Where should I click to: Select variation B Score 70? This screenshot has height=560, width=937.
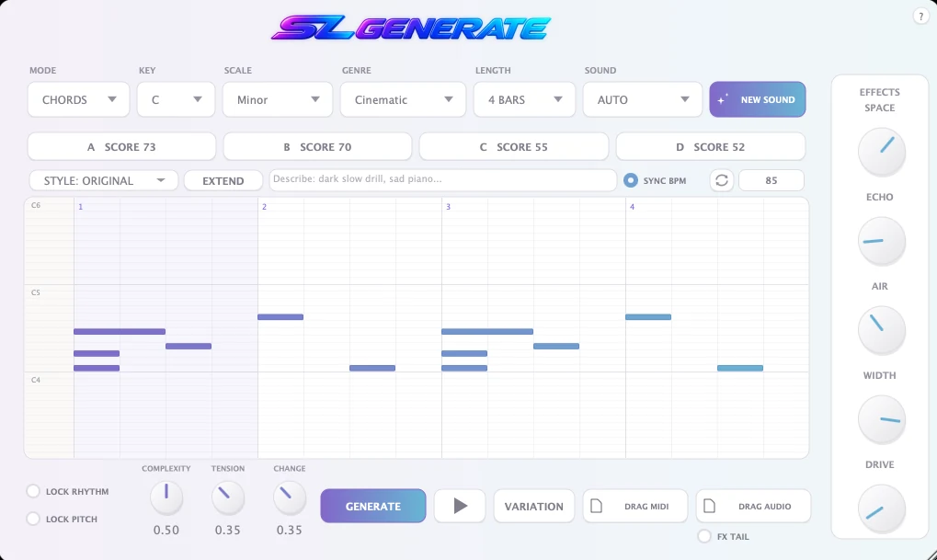317,146
